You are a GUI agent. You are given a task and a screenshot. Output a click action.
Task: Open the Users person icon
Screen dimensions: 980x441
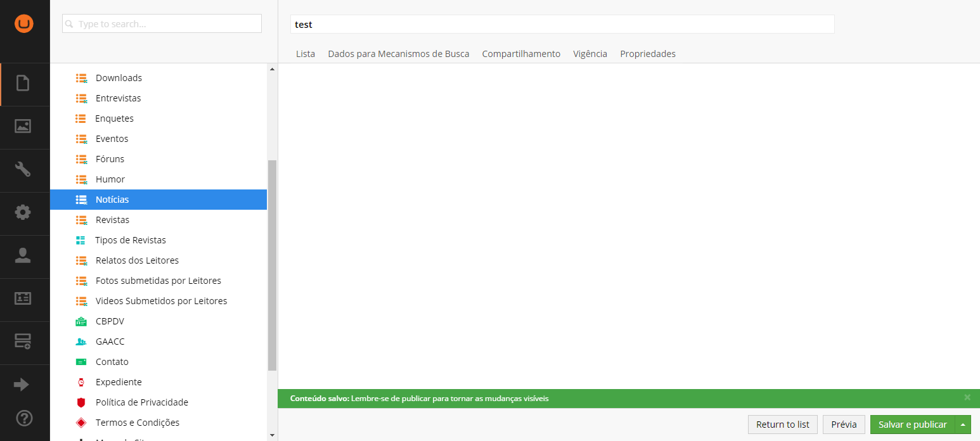pos(23,255)
